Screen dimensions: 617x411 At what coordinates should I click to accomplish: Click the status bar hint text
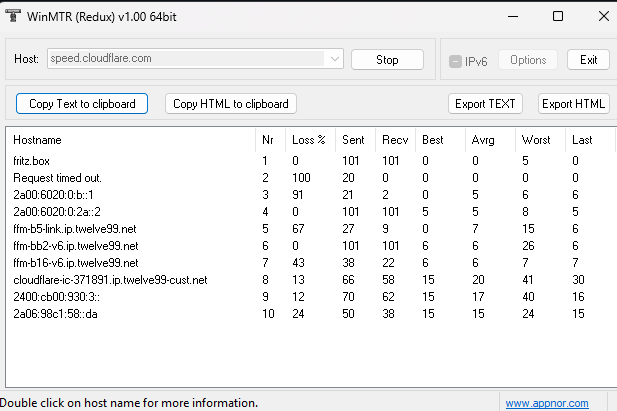click(x=129, y=403)
